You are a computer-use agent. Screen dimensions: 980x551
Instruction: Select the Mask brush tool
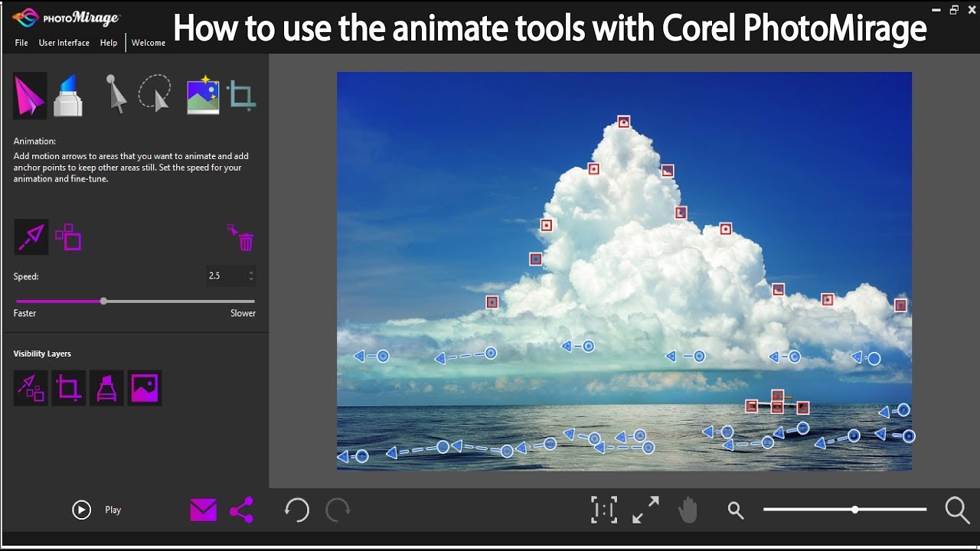pyautogui.click(x=68, y=96)
